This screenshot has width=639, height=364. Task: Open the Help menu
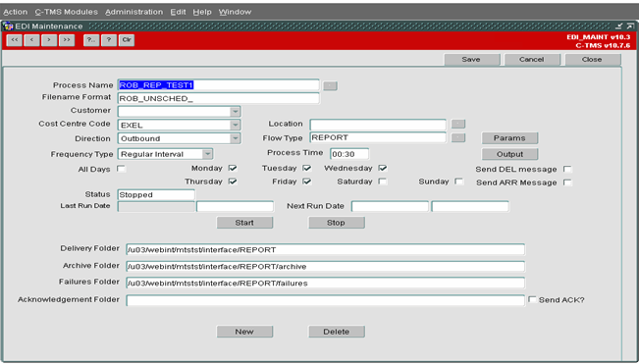[x=202, y=12]
